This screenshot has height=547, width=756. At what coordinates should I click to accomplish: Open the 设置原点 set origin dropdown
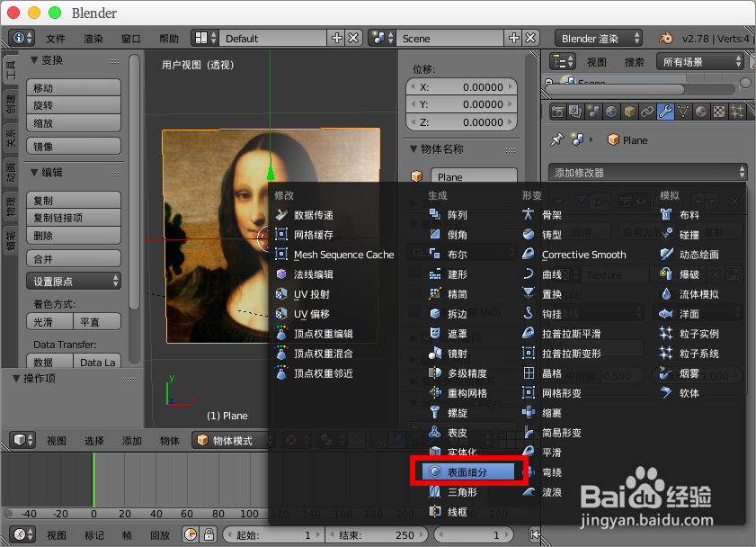[x=74, y=282]
